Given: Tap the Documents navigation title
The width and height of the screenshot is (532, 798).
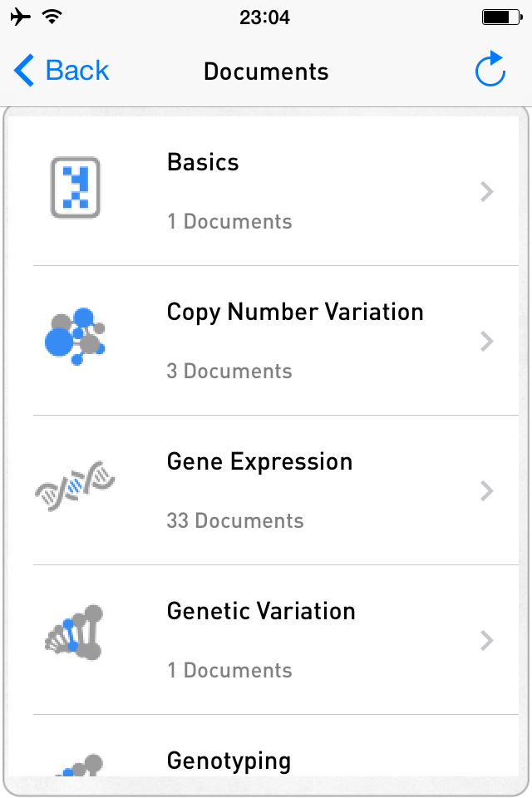Looking at the screenshot, I should click(266, 71).
